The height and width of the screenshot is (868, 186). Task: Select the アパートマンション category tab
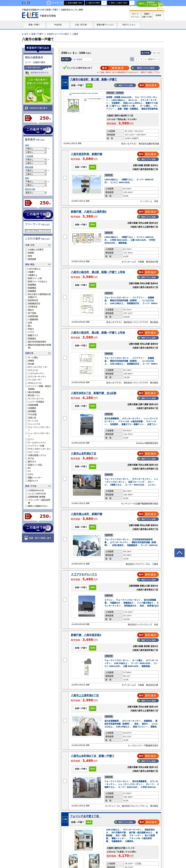[x=135, y=15]
